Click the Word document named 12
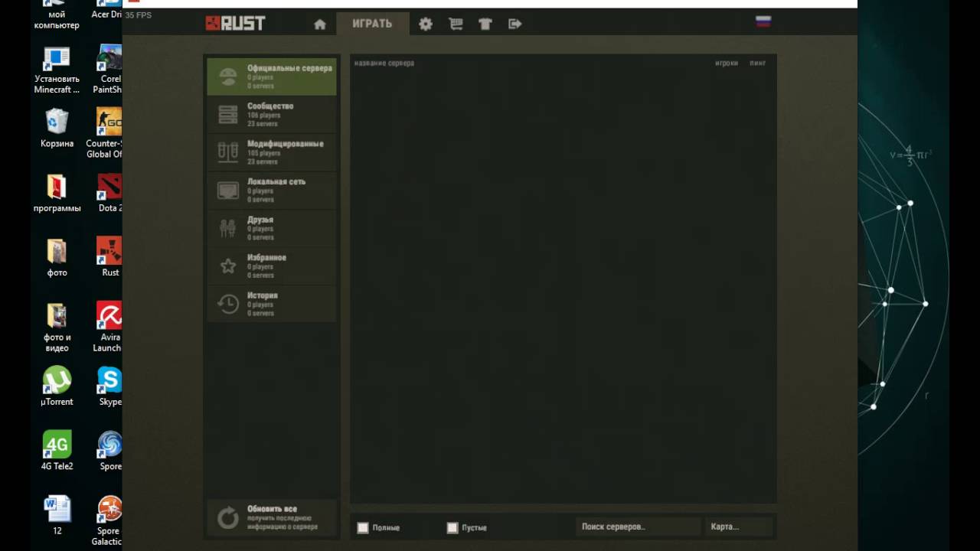The width and height of the screenshot is (980, 551). [x=57, y=515]
